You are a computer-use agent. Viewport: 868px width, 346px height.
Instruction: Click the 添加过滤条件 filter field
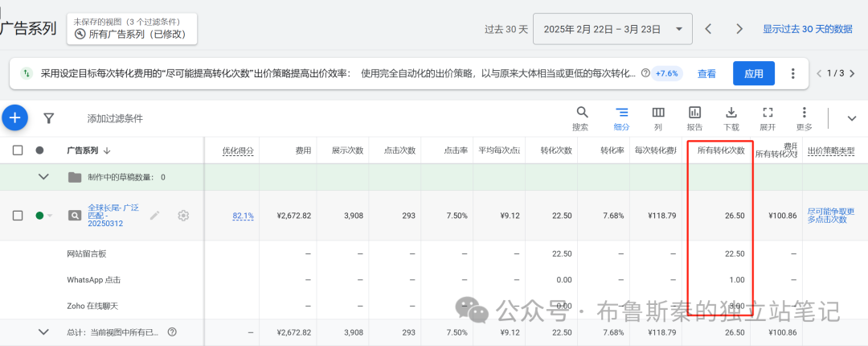coord(115,118)
